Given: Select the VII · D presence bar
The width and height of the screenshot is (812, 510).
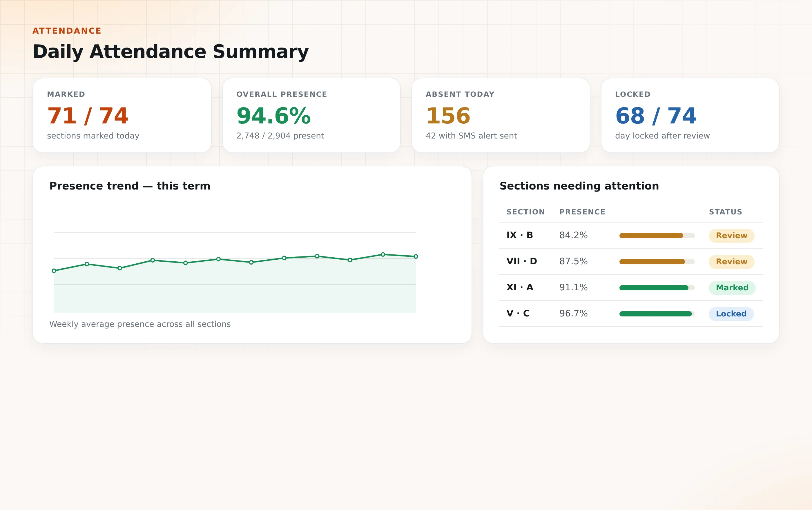Looking at the screenshot, I should [x=657, y=262].
